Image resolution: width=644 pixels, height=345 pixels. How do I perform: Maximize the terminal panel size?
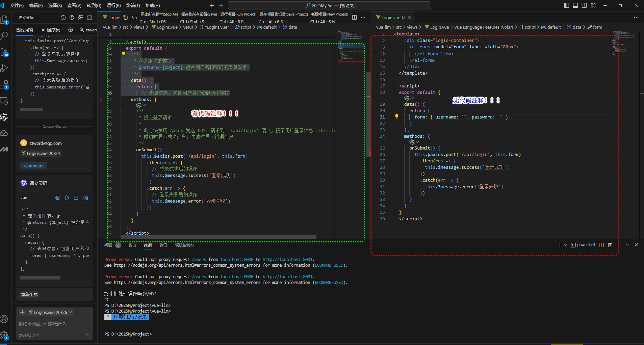tap(627, 245)
